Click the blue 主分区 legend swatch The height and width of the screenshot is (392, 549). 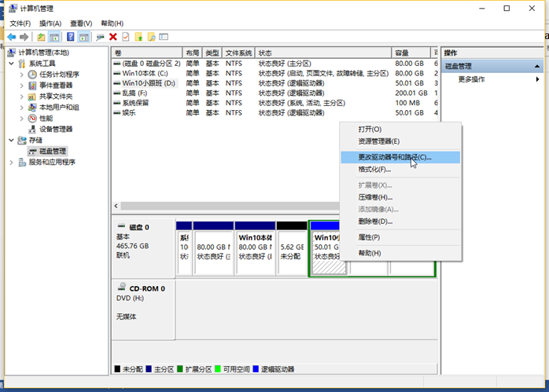(x=147, y=368)
